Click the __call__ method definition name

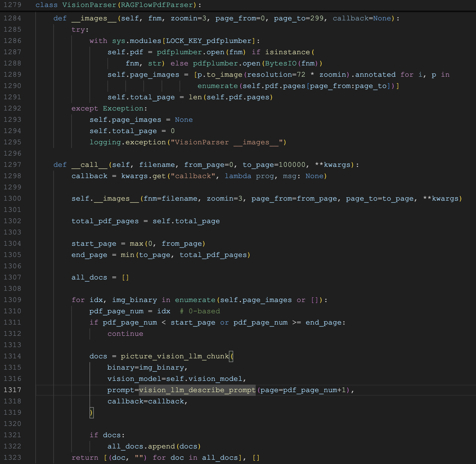pyautogui.click(x=89, y=165)
